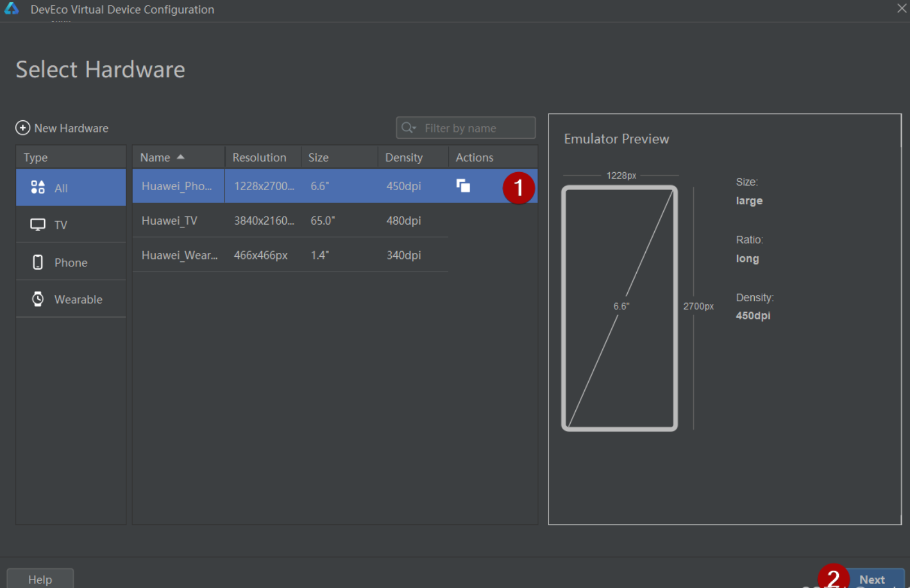Click the Emulator Preview heading

pyautogui.click(x=616, y=139)
